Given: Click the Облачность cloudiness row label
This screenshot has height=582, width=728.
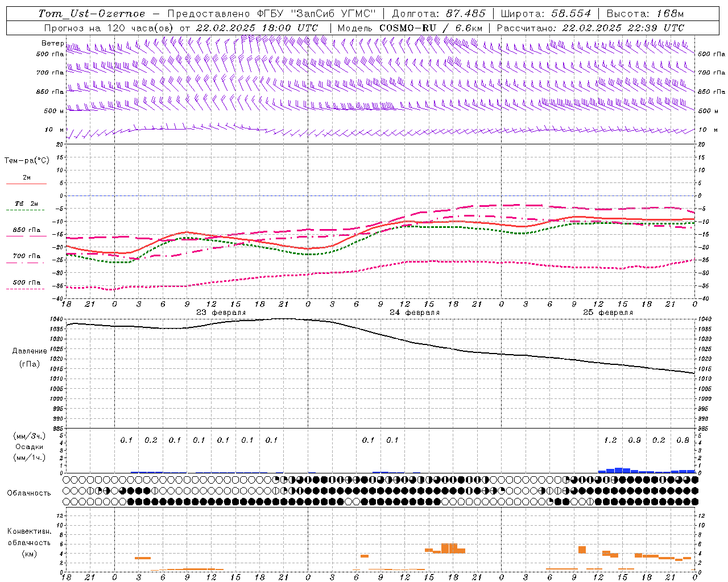Looking at the screenshot, I should 29,493.
